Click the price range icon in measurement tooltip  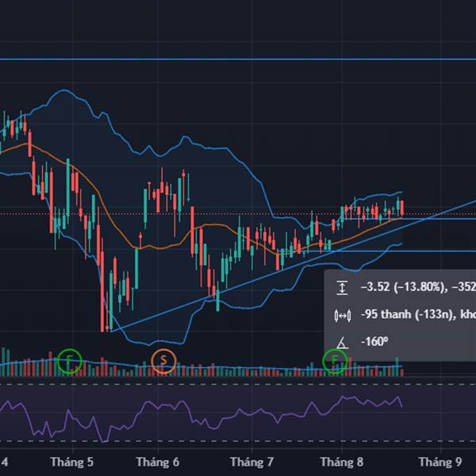(x=342, y=287)
